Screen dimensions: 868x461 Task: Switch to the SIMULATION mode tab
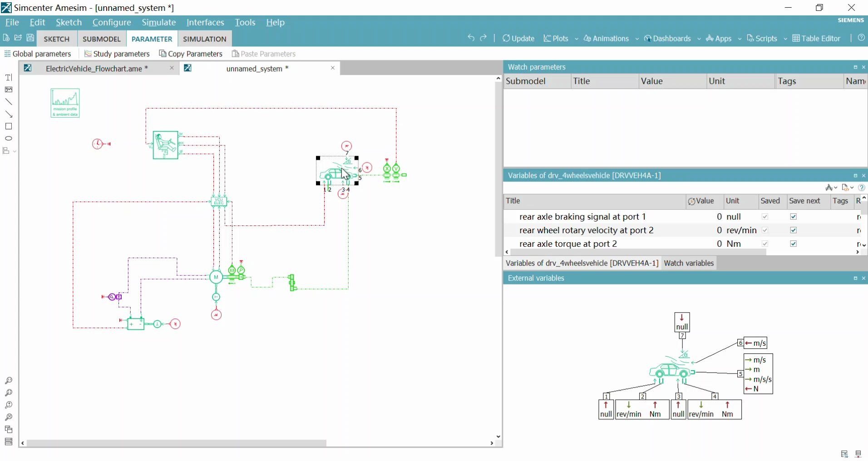click(x=204, y=39)
